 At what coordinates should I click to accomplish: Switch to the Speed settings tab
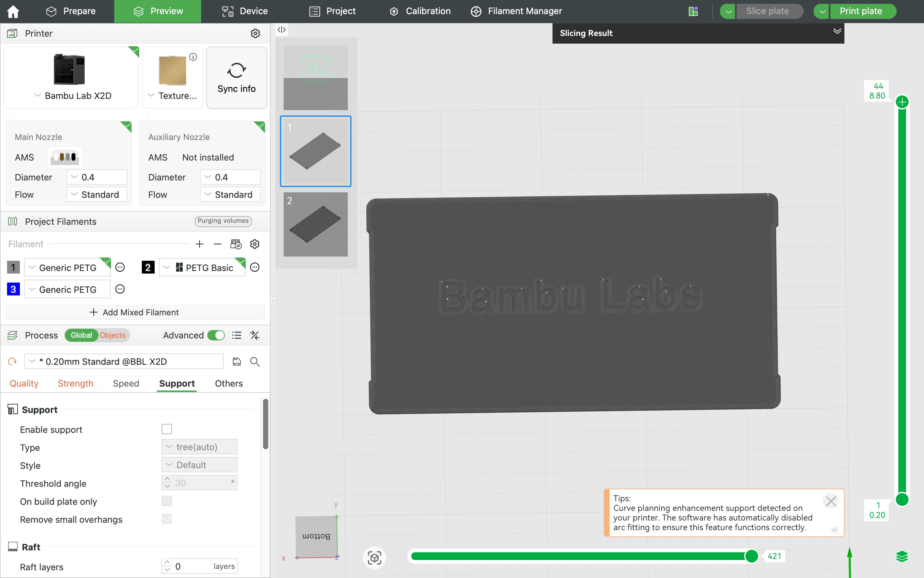(126, 383)
